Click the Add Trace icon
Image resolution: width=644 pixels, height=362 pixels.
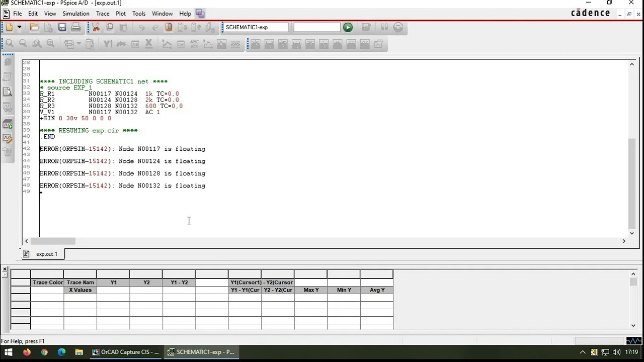pyautogui.click(x=167, y=44)
